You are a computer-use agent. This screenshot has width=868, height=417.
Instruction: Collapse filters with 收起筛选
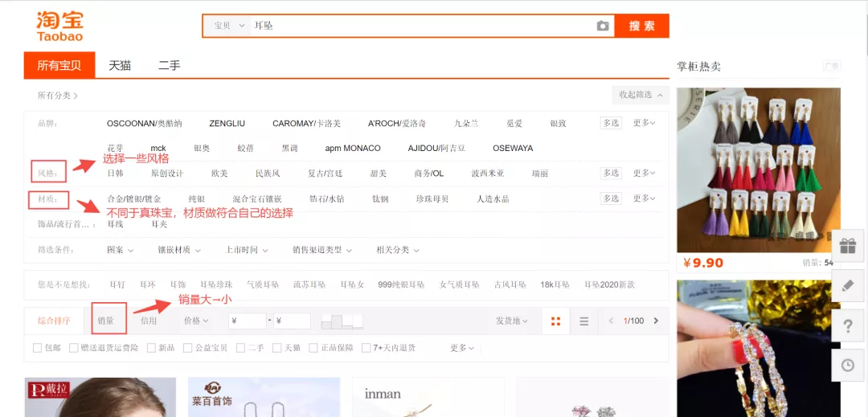pos(641,95)
